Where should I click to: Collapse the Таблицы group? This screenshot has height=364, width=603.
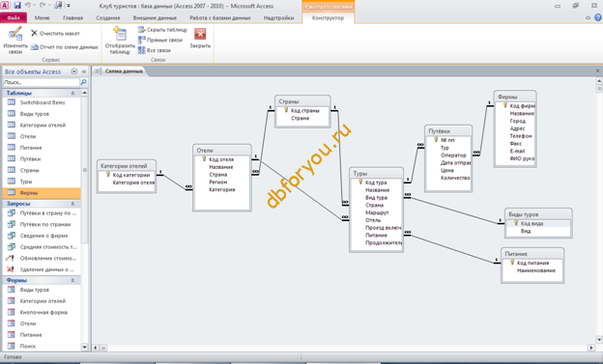72,93
